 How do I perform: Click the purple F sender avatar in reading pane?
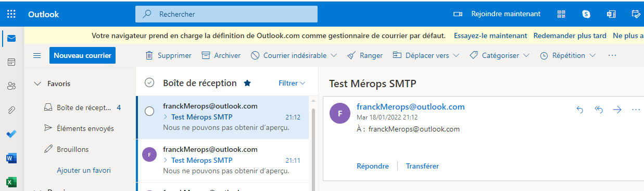(x=340, y=113)
